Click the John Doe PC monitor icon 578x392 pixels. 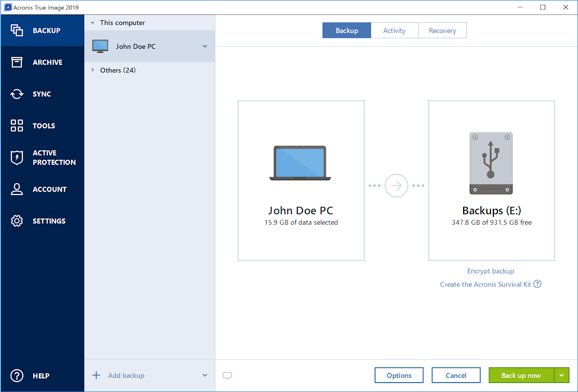[x=100, y=46]
